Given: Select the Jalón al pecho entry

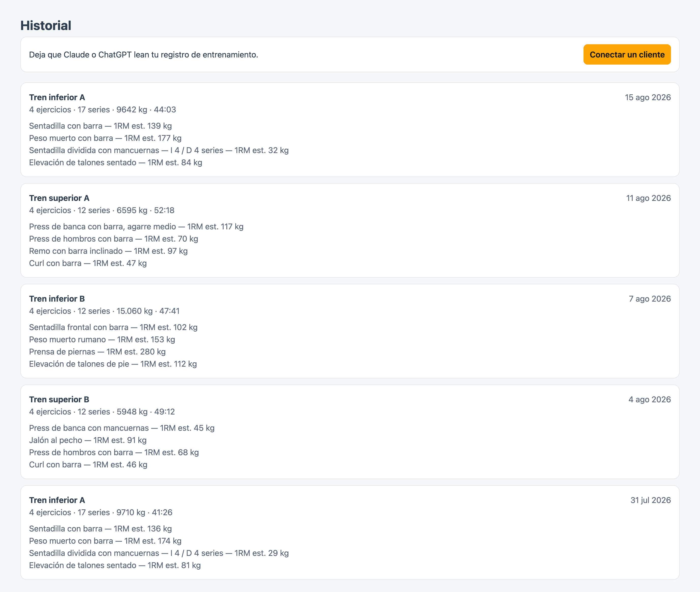Looking at the screenshot, I should [87, 440].
